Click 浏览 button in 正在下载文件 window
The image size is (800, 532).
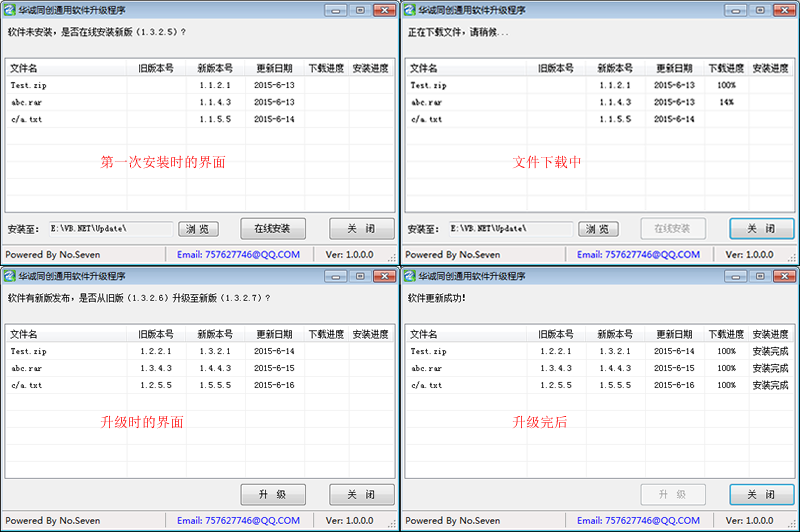598,229
